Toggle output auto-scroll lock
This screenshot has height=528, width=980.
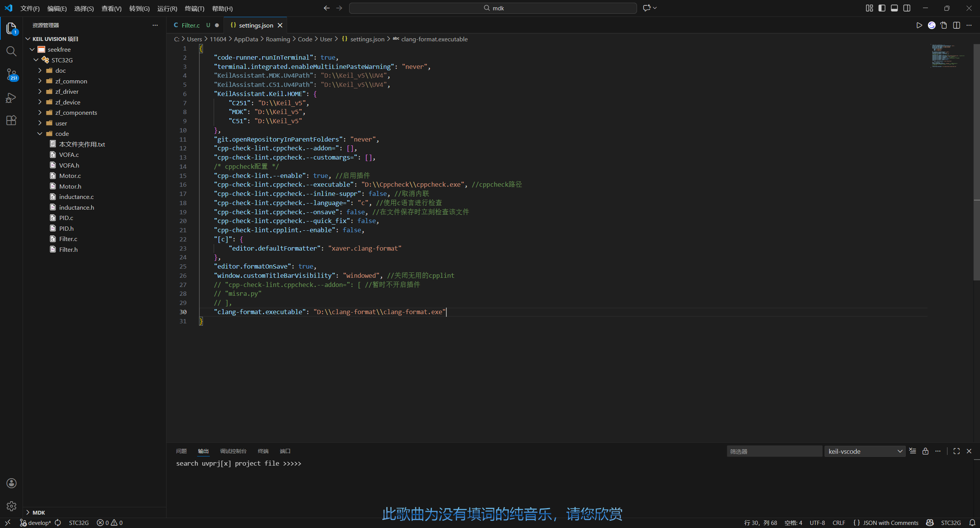click(x=925, y=451)
